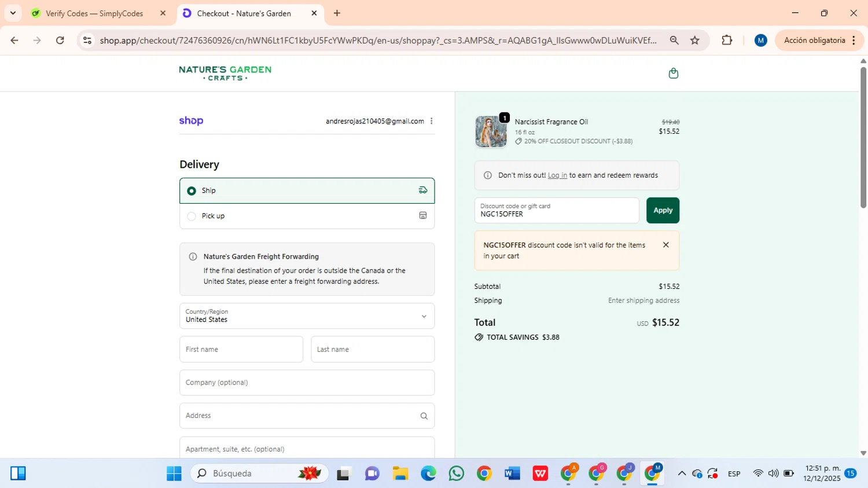
Task: Switch to the Checkout Nature's Garden tab
Action: pos(250,13)
